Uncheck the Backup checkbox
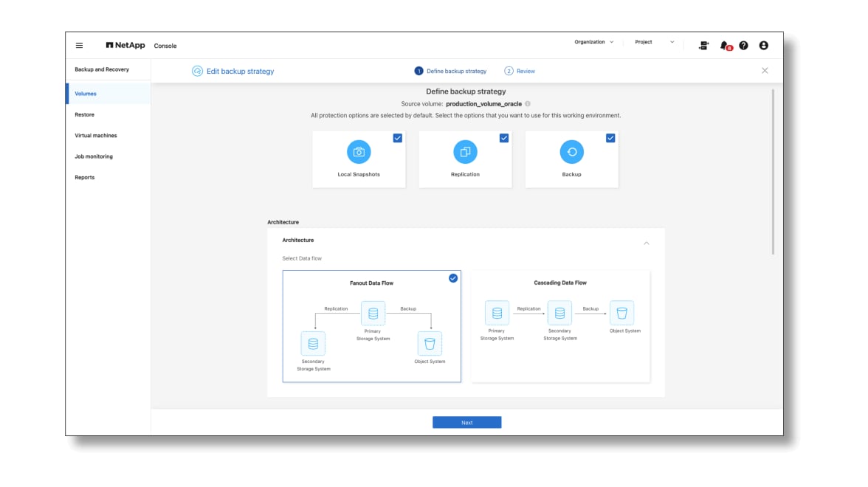868x487 pixels. pyautogui.click(x=610, y=138)
